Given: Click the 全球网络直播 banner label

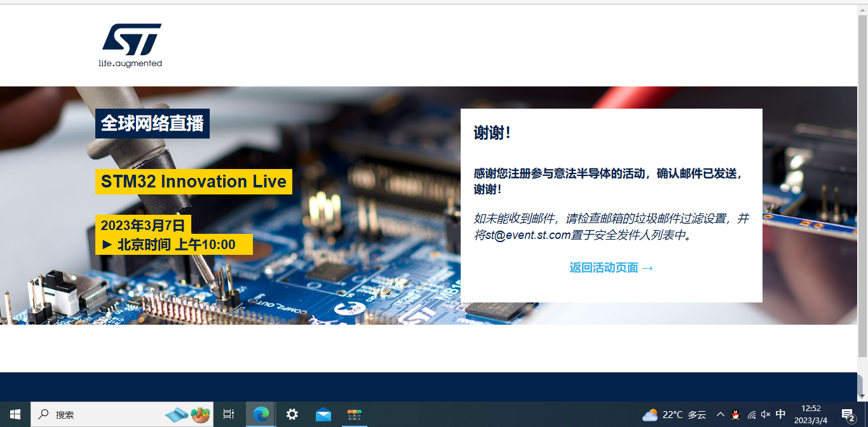Looking at the screenshot, I should pos(153,123).
